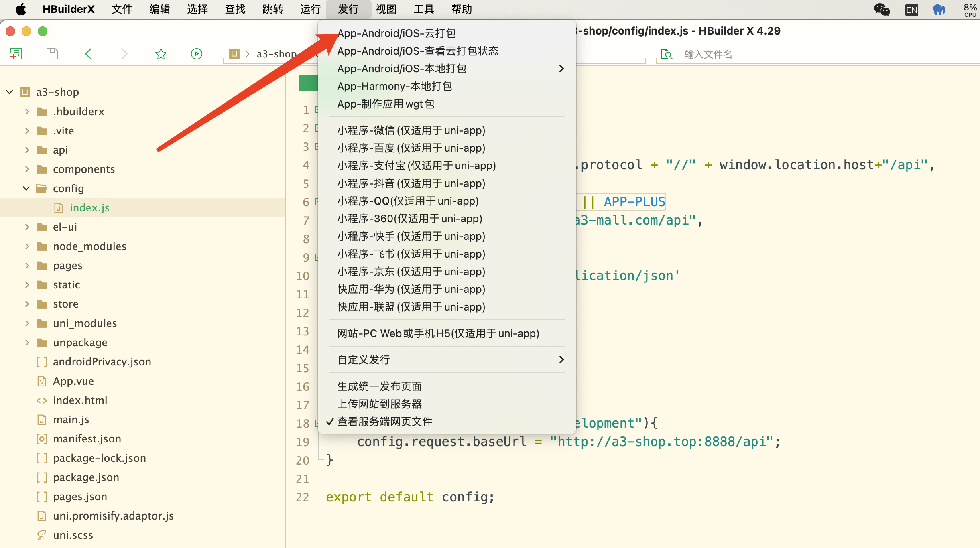Expand the .vite folder
Screen dimensions: 980x548
(27, 130)
